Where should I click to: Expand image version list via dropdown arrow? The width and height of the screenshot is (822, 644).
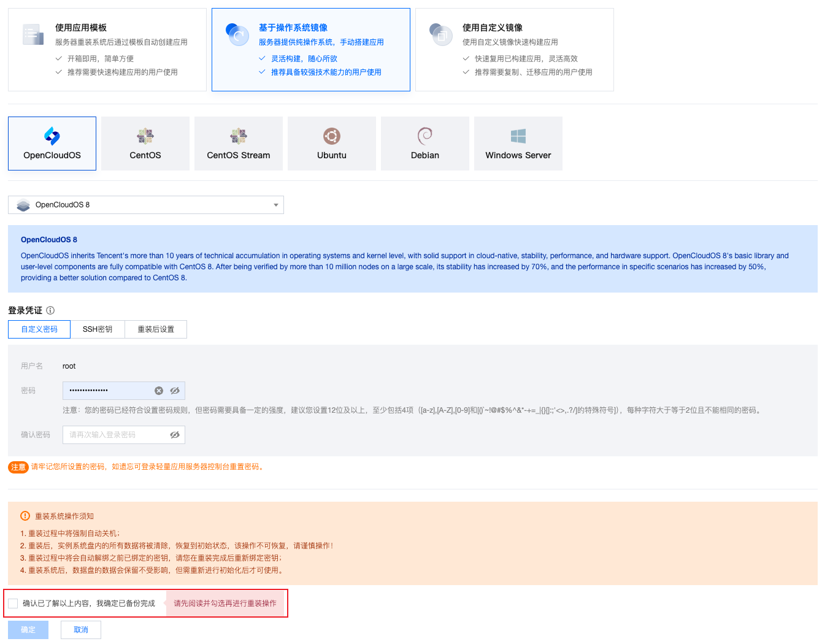276,205
